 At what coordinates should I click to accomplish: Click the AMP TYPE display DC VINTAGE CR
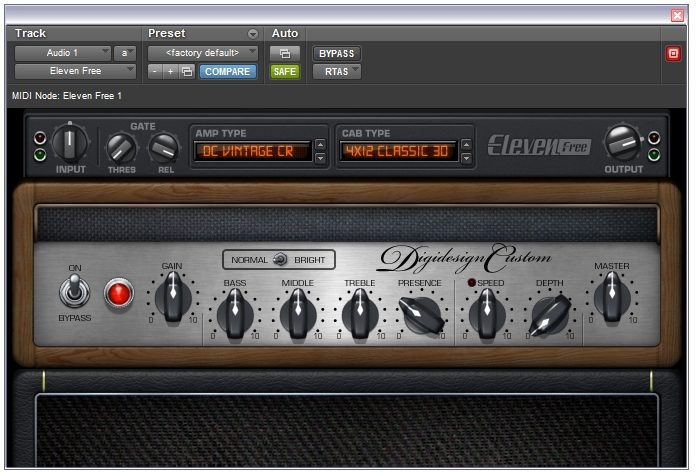pyautogui.click(x=253, y=151)
